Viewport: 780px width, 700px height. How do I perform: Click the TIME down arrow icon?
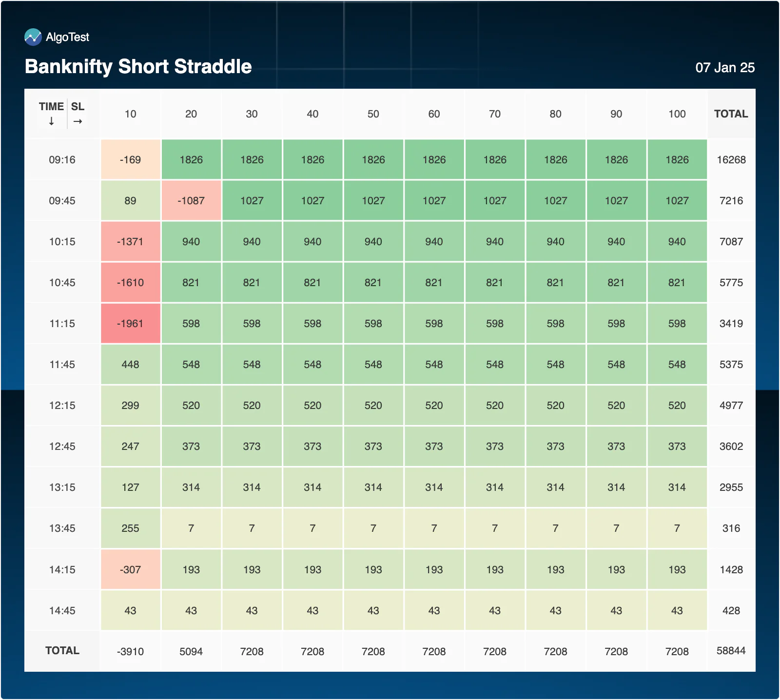point(51,121)
